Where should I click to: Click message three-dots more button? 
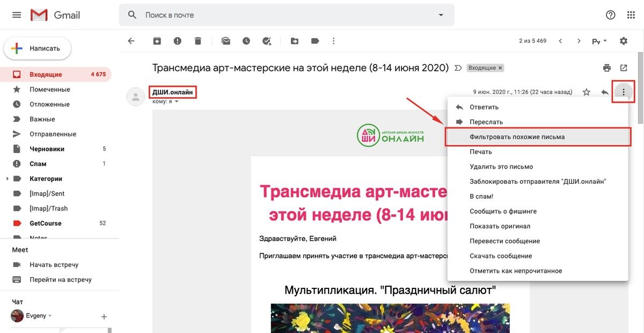click(x=624, y=92)
